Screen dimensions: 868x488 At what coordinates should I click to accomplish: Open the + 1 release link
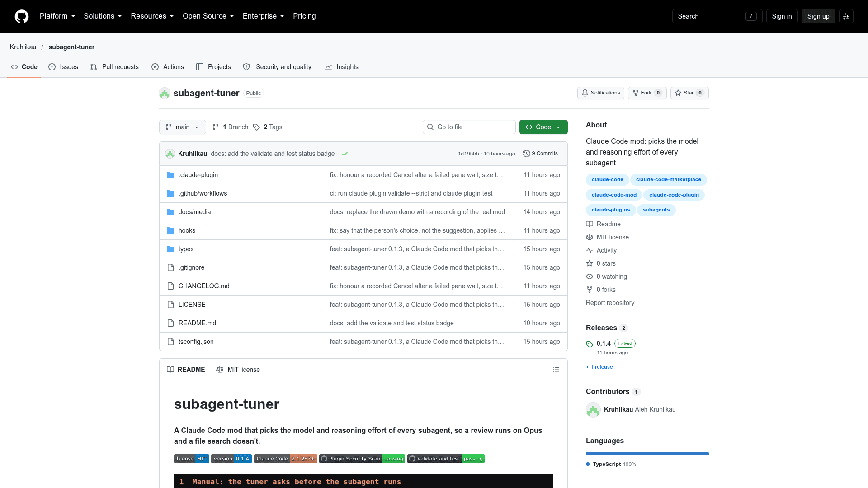point(599,367)
